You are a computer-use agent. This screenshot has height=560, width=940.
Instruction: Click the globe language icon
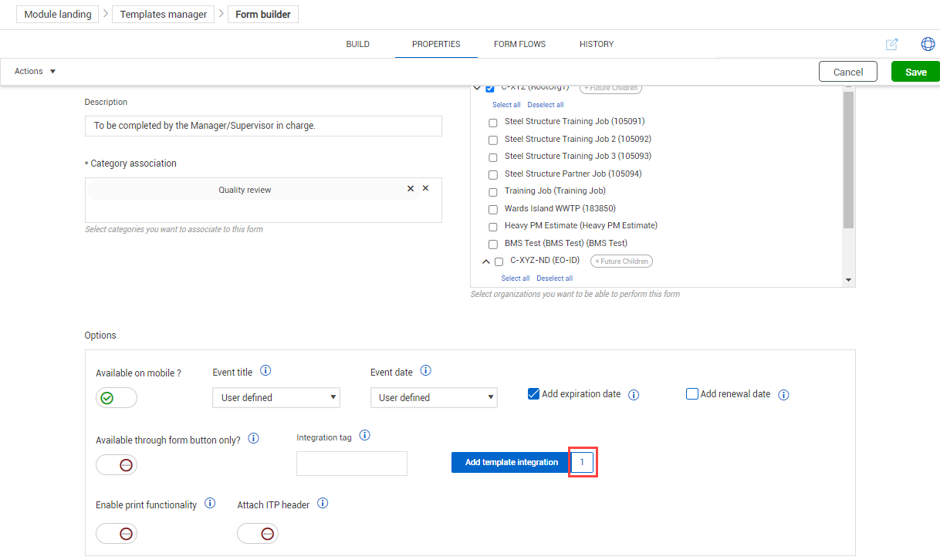click(x=928, y=44)
